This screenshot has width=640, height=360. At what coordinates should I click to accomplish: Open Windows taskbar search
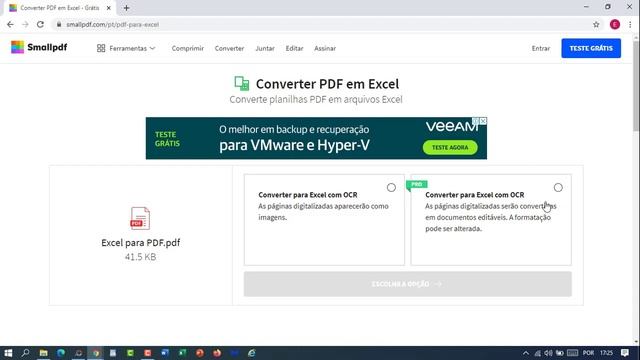coord(25,353)
